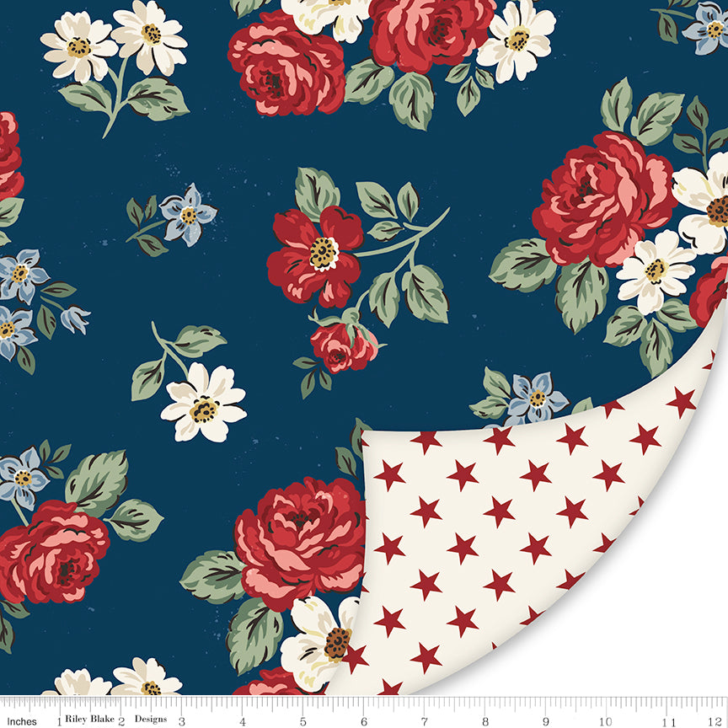The width and height of the screenshot is (728, 728).
Task: Click the number 6 ruler mark
Action: click(364, 721)
